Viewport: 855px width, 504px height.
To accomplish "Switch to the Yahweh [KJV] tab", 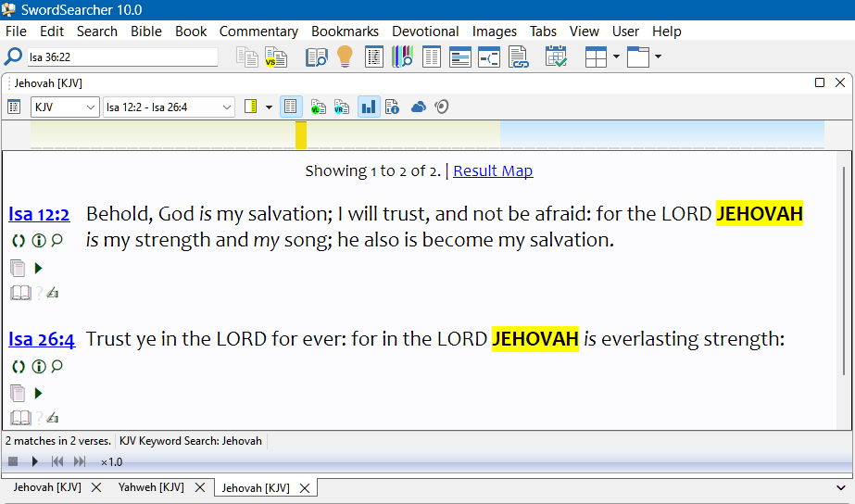I will [151, 487].
